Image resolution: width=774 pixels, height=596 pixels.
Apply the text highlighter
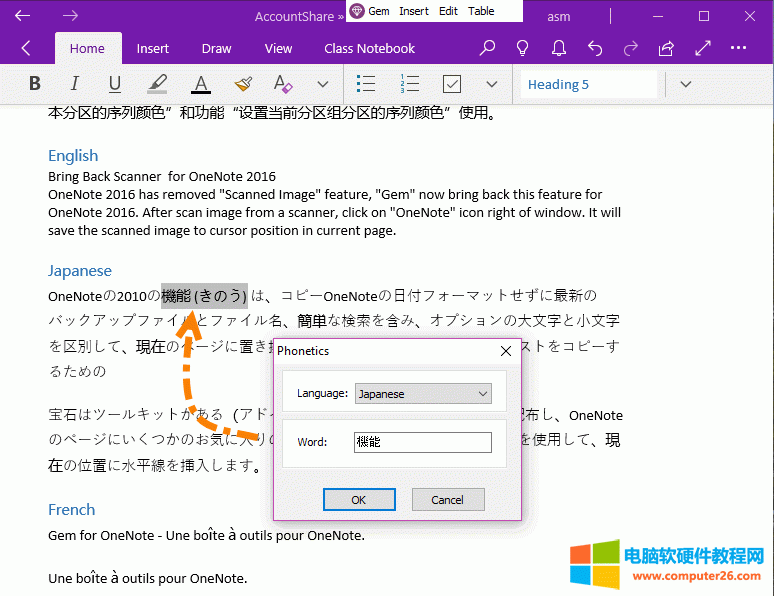coord(157,84)
